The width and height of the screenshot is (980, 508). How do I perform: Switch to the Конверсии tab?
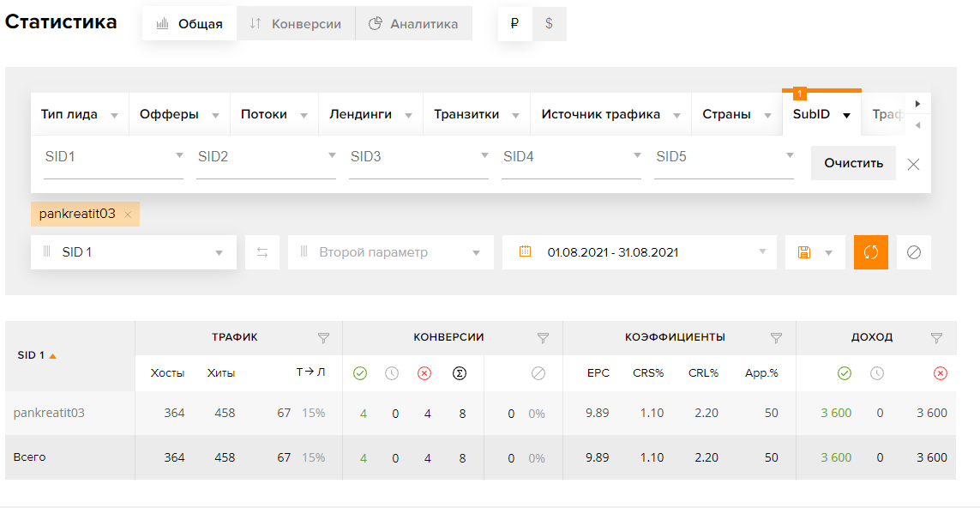click(295, 24)
